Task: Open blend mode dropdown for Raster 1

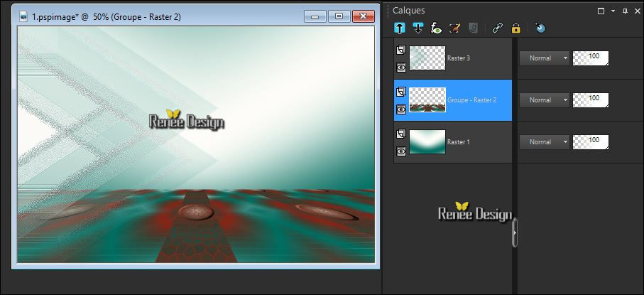Action: 545,142
